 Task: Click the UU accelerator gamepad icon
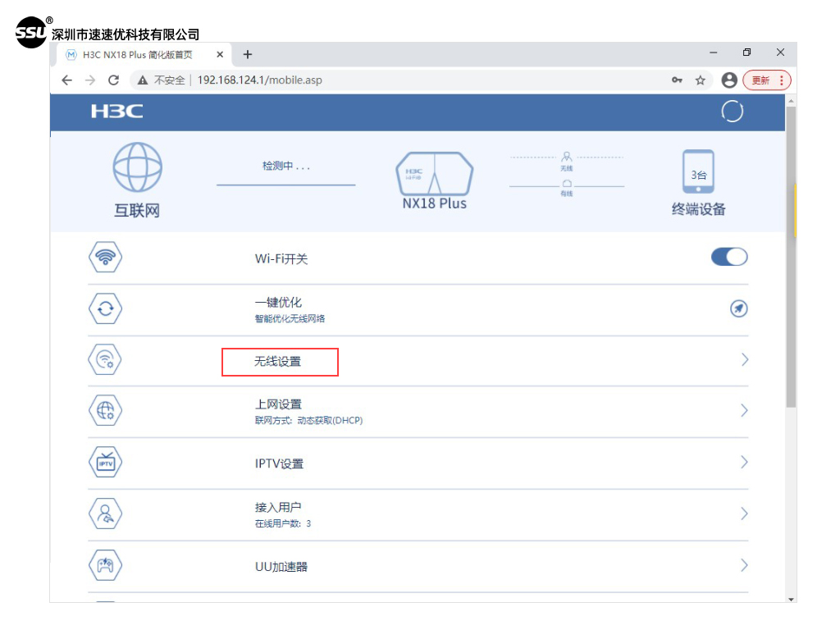(x=105, y=565)
